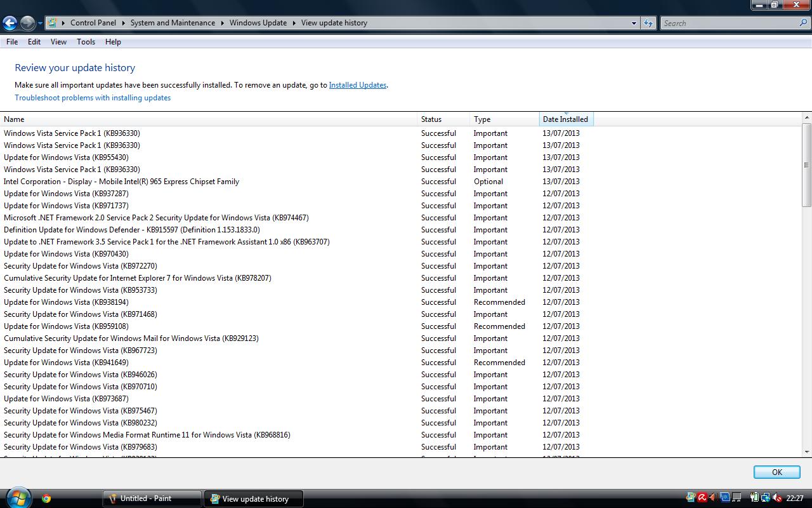Click the orange audio manager tray icon

(x=713, y=498)
